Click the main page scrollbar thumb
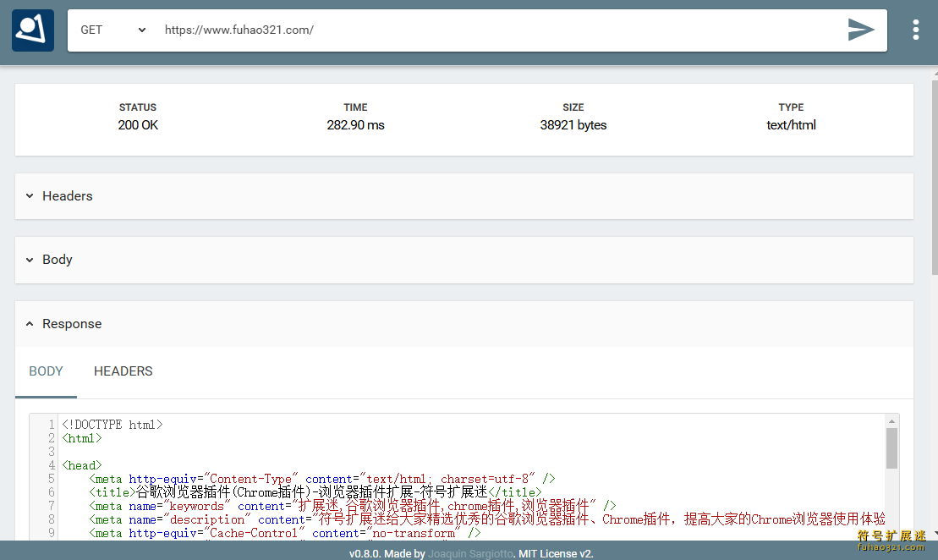This screenshot has height=560, width=938. [x=933, y=178]
